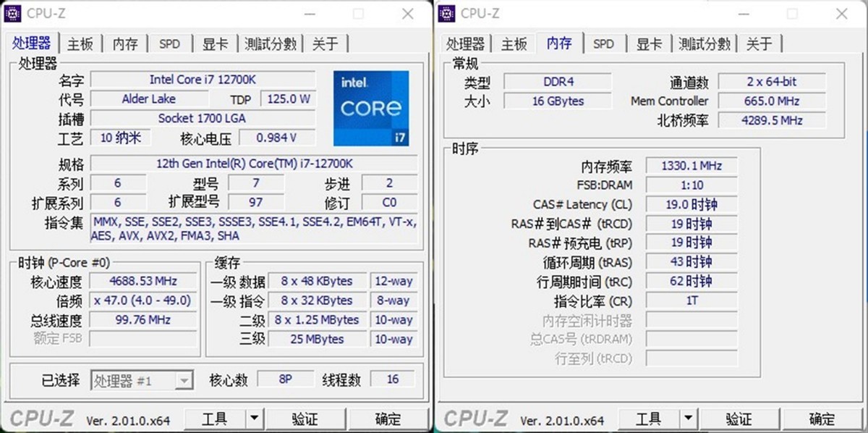Open the 工具 dropdown arrow in the left window
Viewport: 868px width, 433px height.
coord(254,418)
